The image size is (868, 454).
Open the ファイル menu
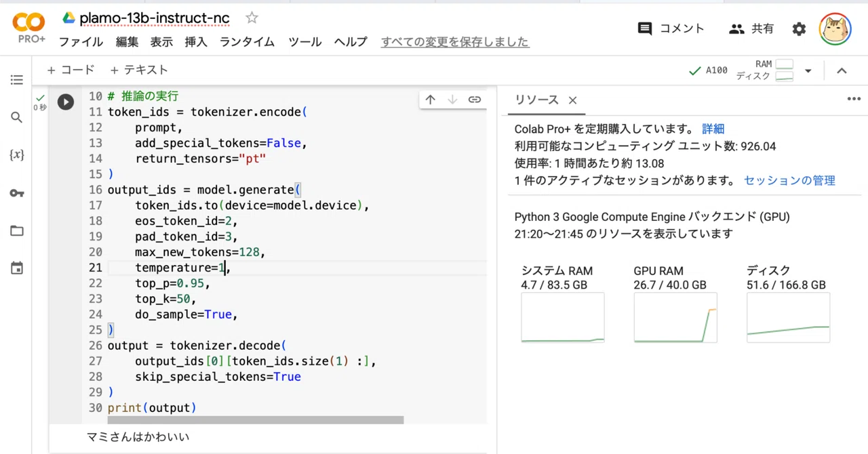tap(81, 42)
